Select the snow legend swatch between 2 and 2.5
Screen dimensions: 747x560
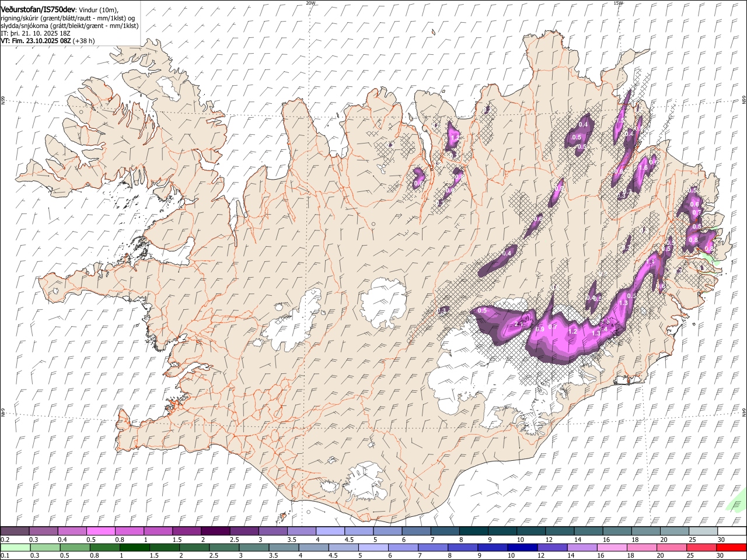click(215, 531)
